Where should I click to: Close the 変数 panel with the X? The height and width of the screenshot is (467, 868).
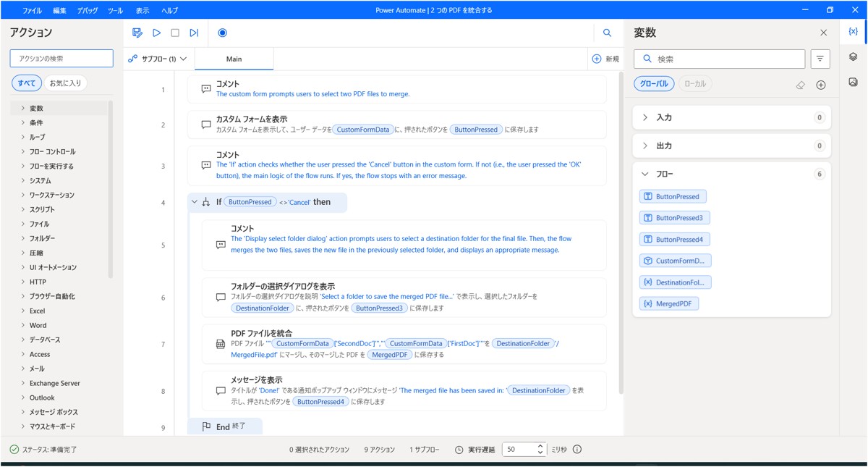pyautogui.click(x=823, y=33)
